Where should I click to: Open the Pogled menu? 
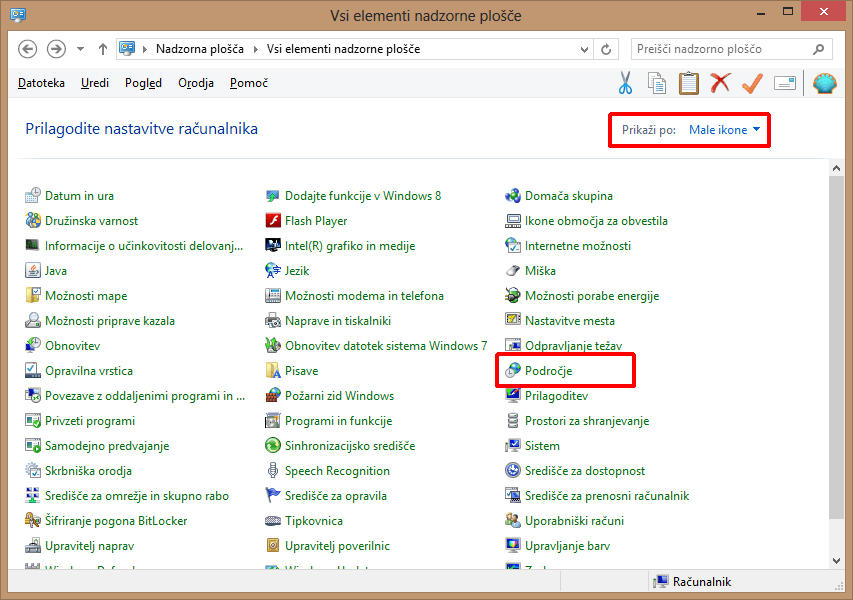(x=143, y=83)
